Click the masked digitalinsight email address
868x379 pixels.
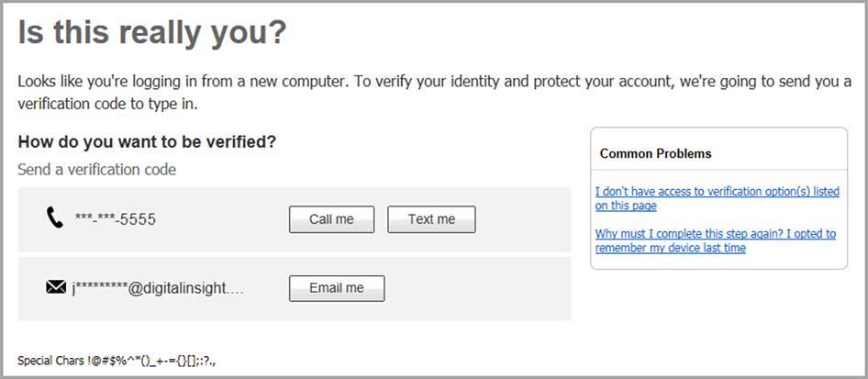[x=158, y=288]
